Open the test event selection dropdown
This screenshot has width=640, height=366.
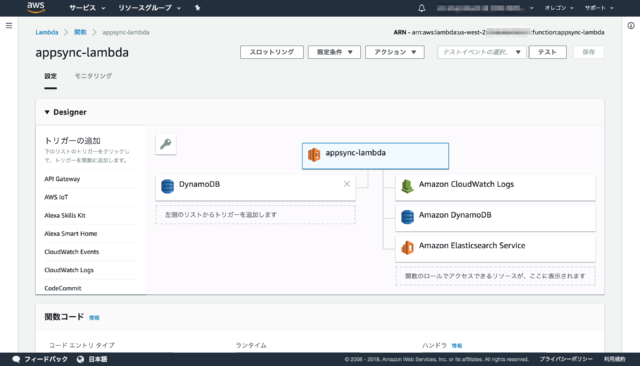482,52
